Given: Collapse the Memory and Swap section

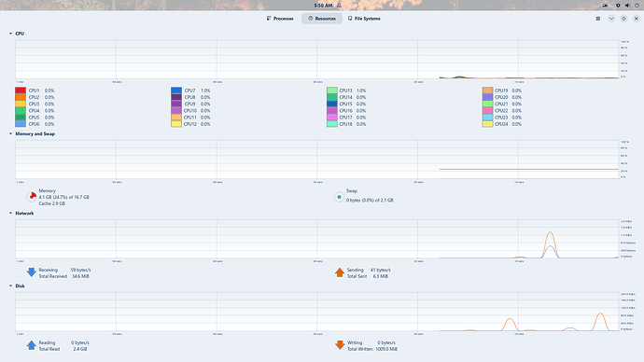Looking at the screenshot, I should [10, 133].
